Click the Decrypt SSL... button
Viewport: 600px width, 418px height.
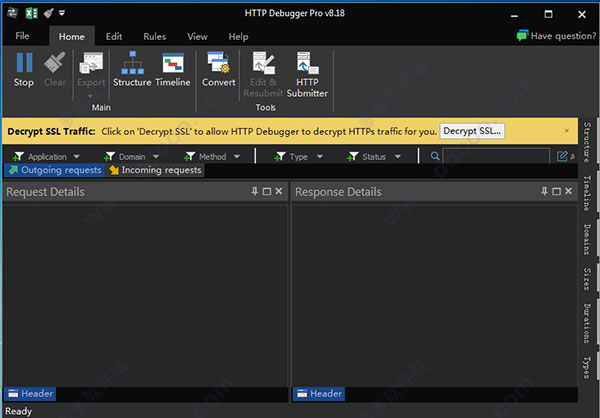tap(472, 131)
